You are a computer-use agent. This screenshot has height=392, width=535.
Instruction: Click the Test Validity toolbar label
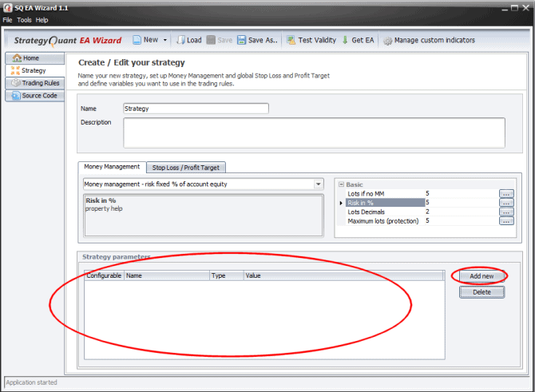[317, 40]
